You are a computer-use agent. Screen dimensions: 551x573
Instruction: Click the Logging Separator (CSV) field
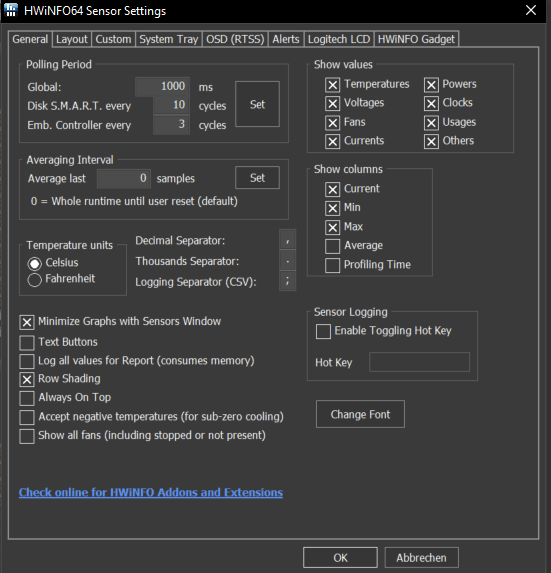288,281
